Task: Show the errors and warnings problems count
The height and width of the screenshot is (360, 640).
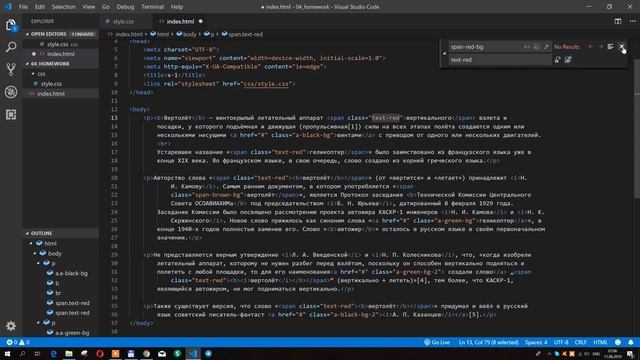Action: [18, 342]
